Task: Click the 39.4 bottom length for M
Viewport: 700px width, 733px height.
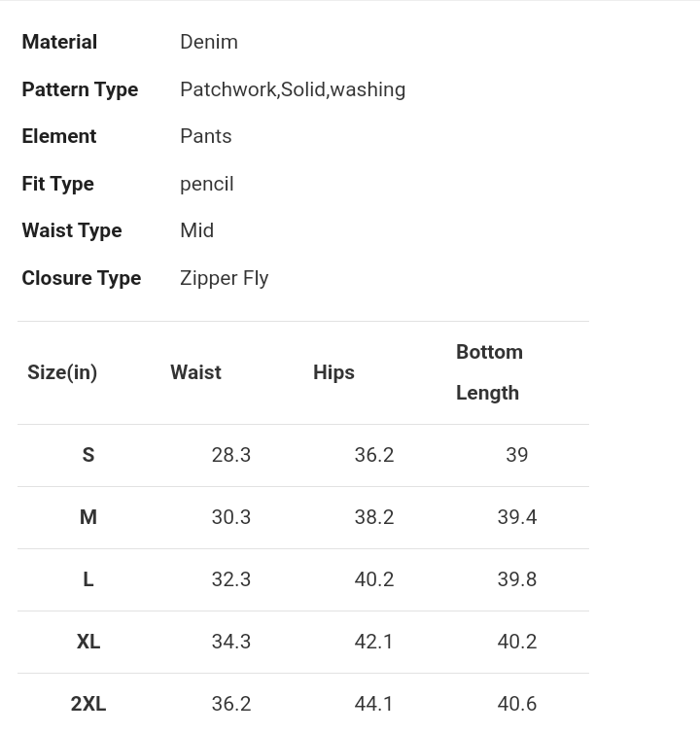Action: tap(517, 517)
